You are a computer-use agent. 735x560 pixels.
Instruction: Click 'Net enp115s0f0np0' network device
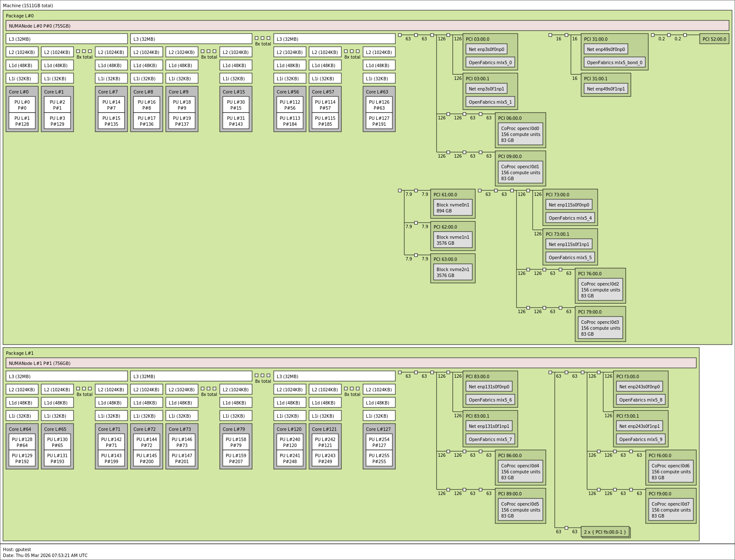569,205
